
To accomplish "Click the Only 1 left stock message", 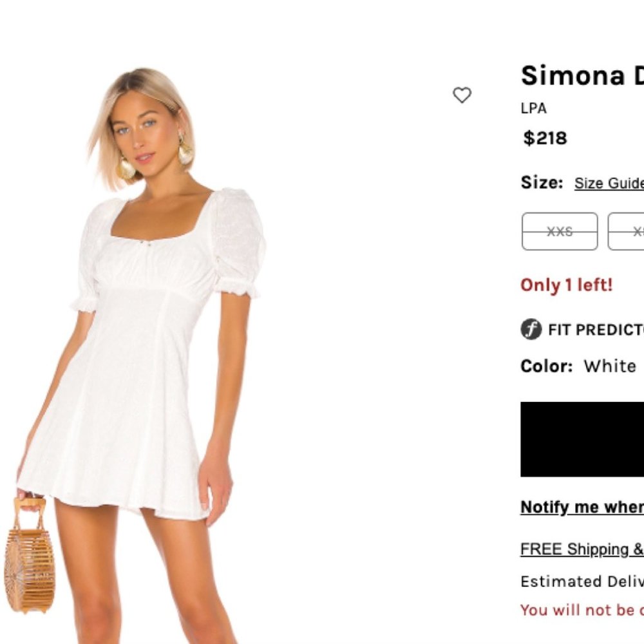I will (x=565, y=285).
